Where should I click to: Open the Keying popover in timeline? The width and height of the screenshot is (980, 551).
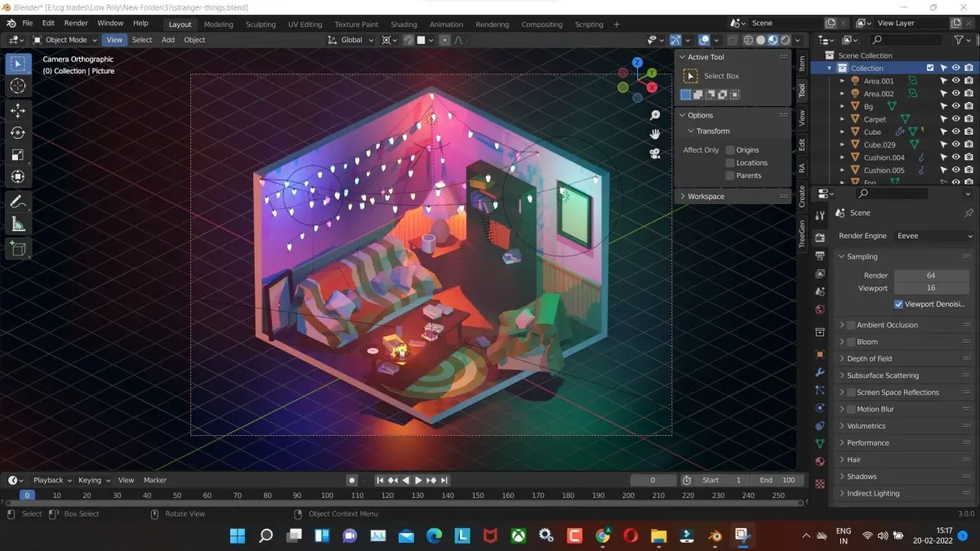(93, 480)
